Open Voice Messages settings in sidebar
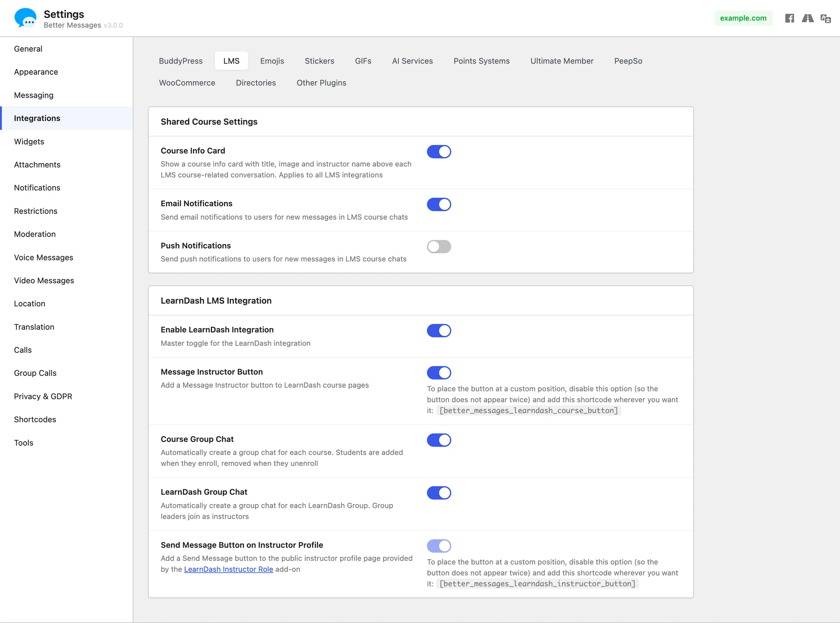840x623 pixels. pyautogui.click(x=66, y=258)
